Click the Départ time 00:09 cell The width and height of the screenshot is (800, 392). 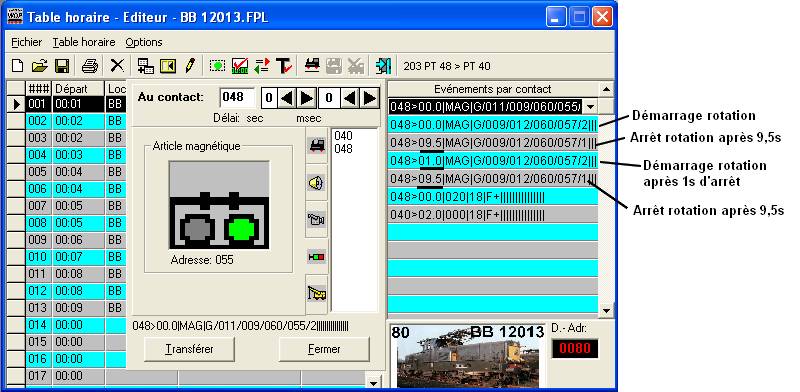pyautogui.click(x=78, y=308)
